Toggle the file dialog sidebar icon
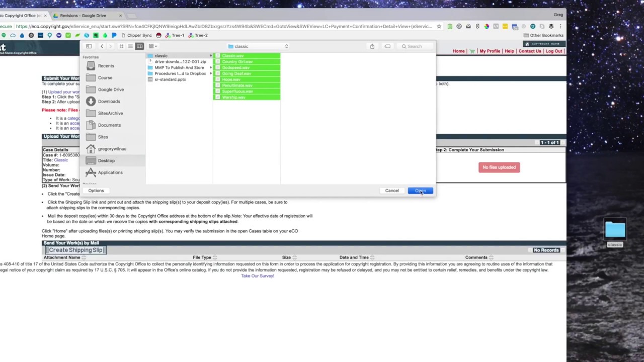The width and height of the screenshot is (644, 362). (x=89, y=46)
